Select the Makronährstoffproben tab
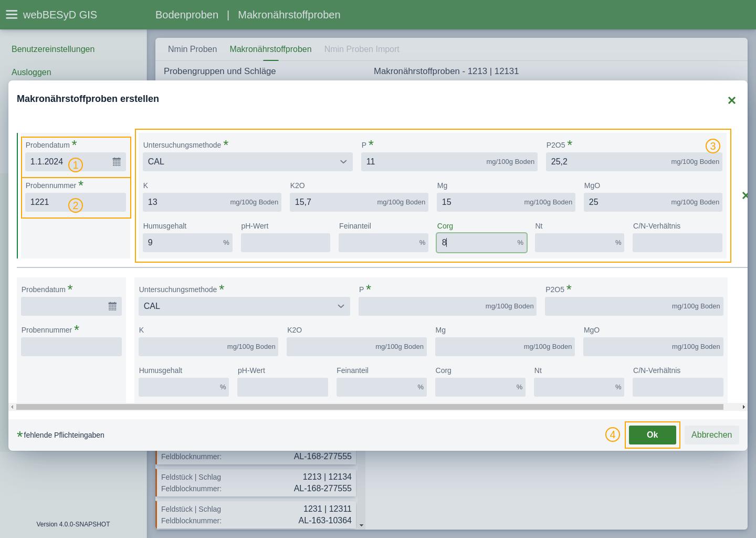 pos(270,49)
